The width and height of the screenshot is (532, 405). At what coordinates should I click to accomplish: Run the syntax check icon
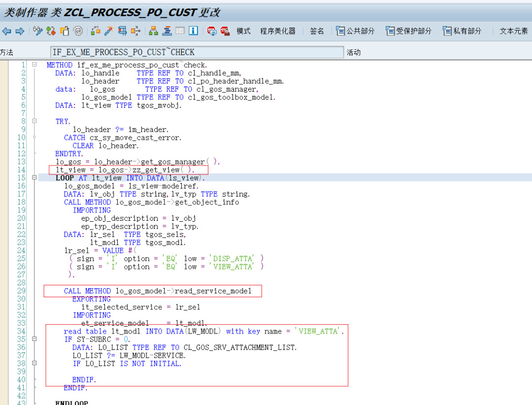point(96,31)
